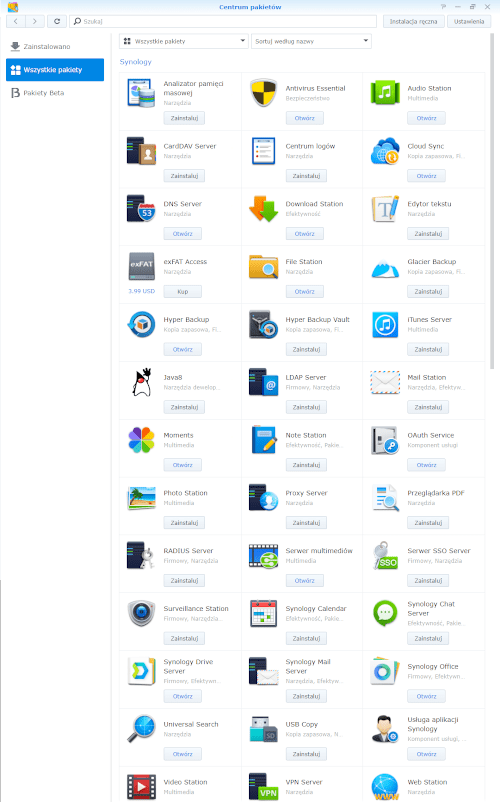Click the Photo Station beach icon
The image size is (500, 802).
tap(141, 498)
